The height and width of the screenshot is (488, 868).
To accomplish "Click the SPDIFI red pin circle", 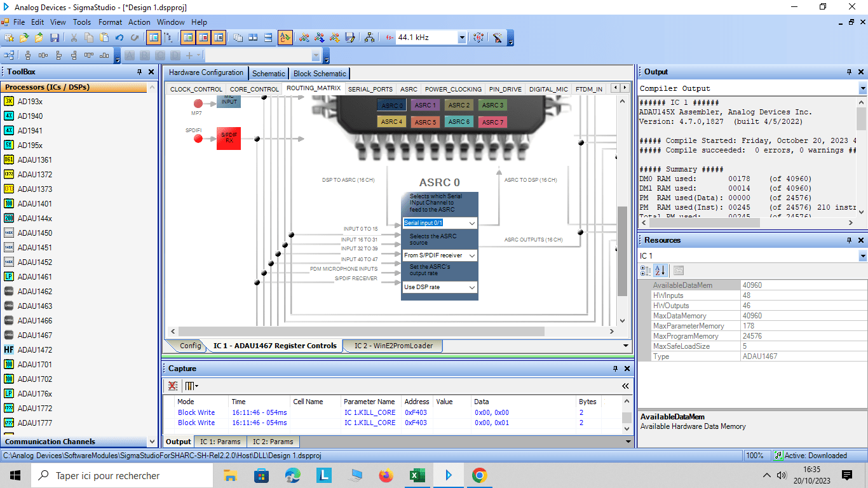I will click(x=198, y=139).
